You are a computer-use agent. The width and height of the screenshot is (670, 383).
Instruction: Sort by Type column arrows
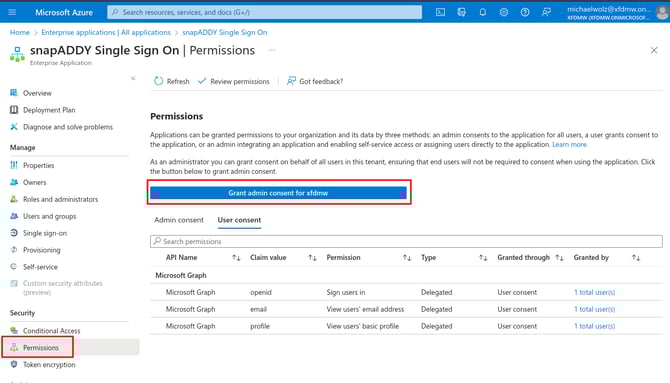pos(483,258)
